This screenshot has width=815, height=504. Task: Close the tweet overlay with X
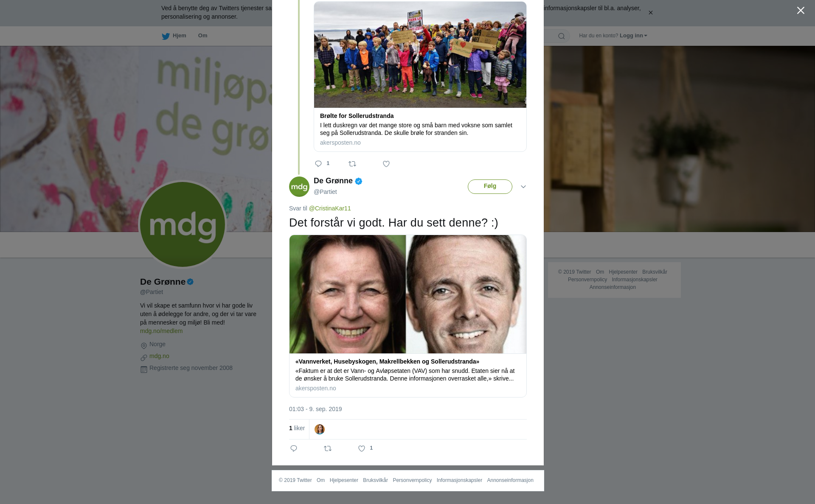click(x=801, y=11)
